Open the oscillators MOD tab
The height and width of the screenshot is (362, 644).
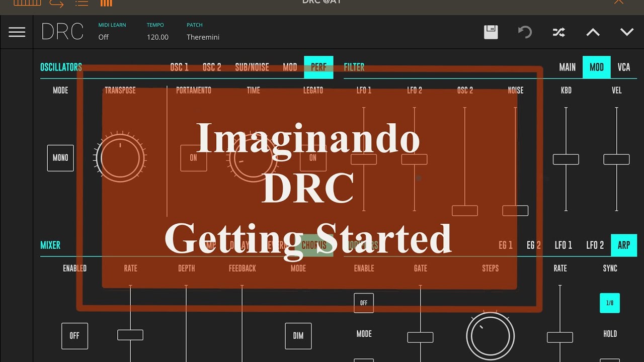click(x=290, y=67)
